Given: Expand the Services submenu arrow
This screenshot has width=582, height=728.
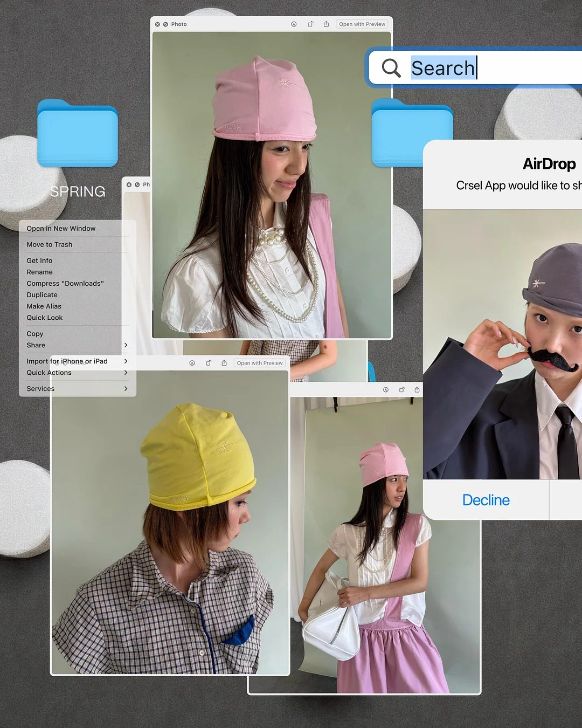Looking at the screenshot, I should point(126,389).
